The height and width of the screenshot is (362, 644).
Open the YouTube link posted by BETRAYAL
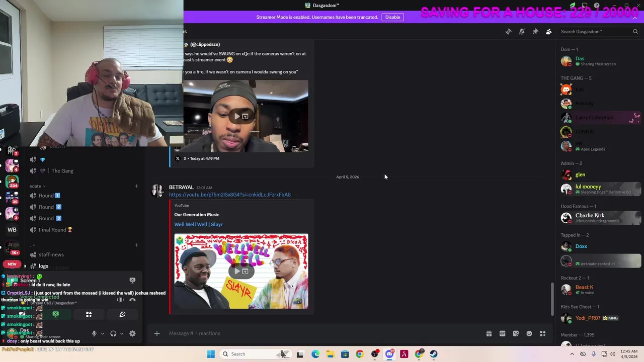tap(229, 195)
